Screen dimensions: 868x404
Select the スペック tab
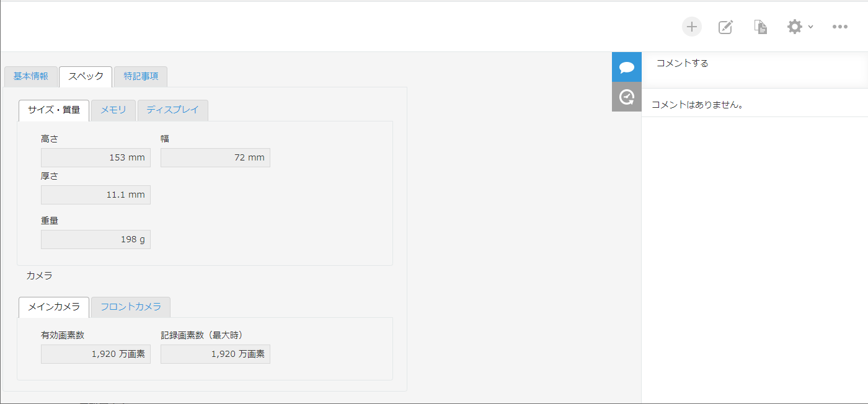86,76
